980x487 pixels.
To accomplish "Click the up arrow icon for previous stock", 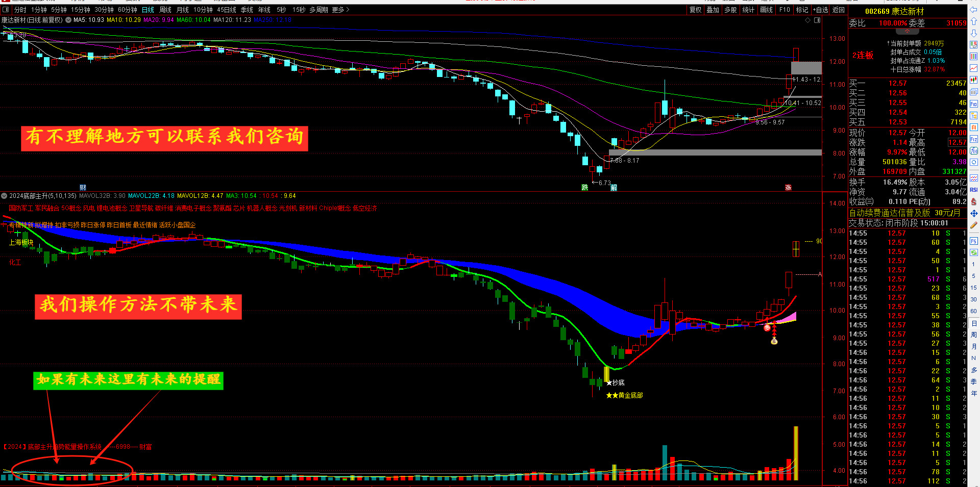I will click(x=973, y=21).
